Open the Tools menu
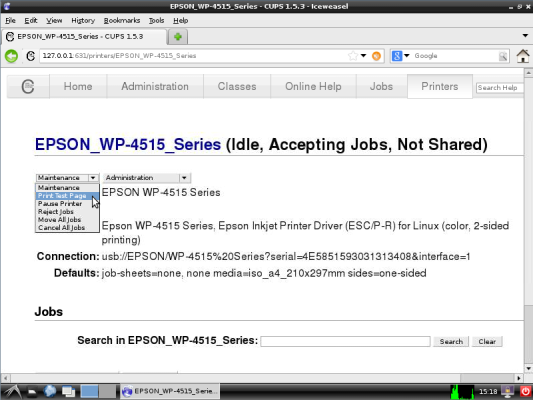This screenshot has width=533, height=400. 156,21
